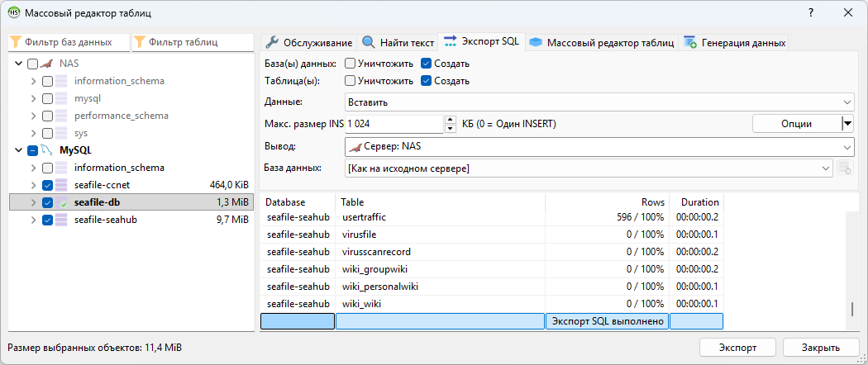
Task: Expand the seafile-ccnet node
Action: coord(34,185)
